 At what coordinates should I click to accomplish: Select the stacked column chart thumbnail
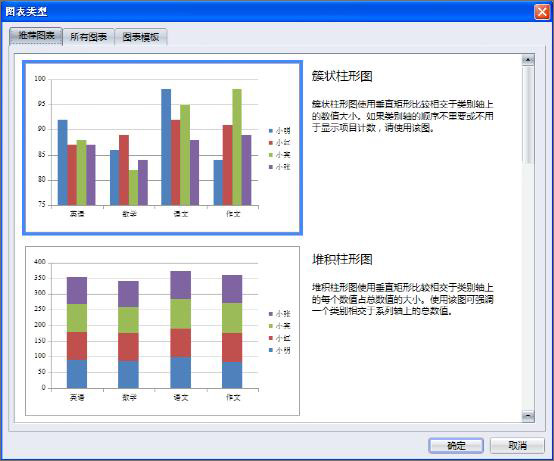click(163, 331)
